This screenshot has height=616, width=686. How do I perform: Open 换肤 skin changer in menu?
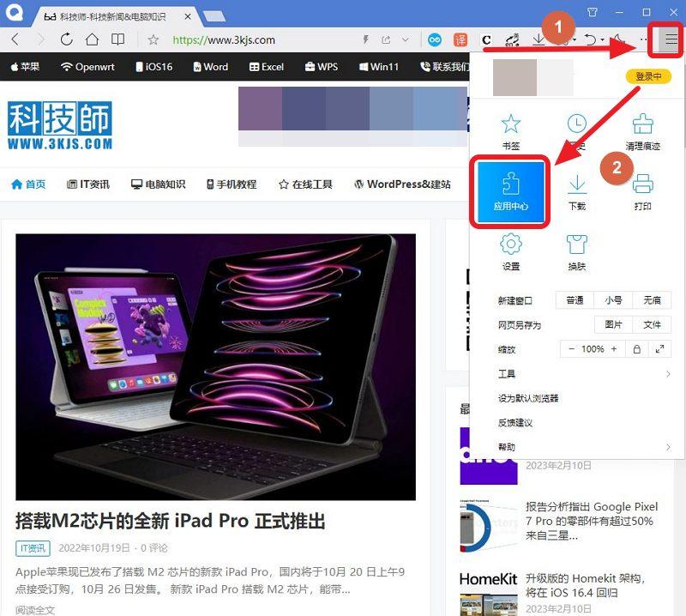[576, 252]
